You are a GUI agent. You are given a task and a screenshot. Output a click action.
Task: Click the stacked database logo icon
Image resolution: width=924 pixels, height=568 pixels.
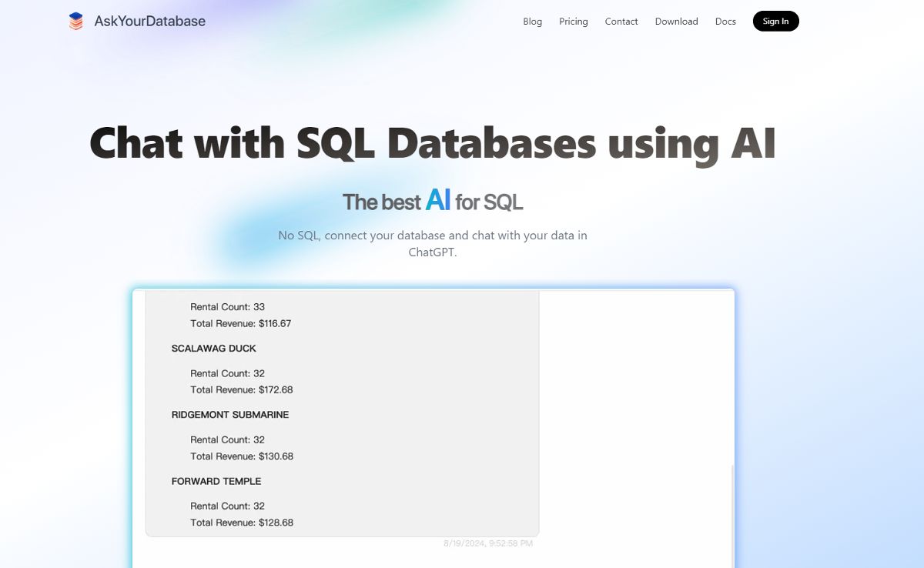tap(75, 21)
